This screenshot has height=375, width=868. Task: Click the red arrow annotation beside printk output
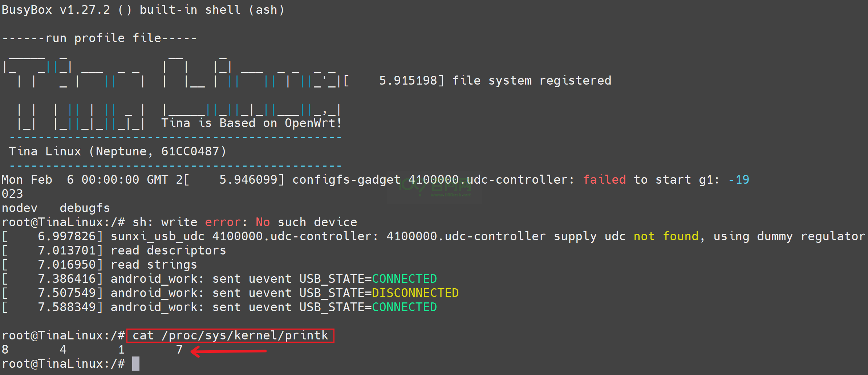click(x=229, y=351)
